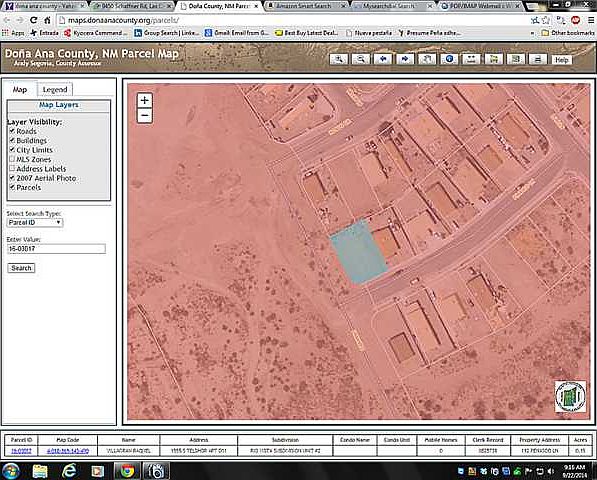This screenshot has width=597, height=480.
Task: Switch to the Yahoo browser tab
Action: click(45, 6)
